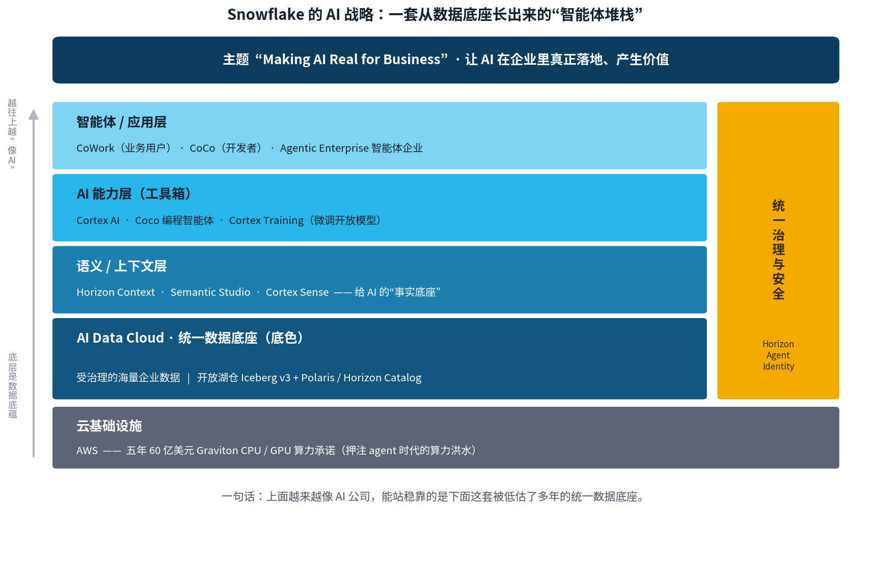This screenshot has height=588, width=870.
Task: Click the bottom summary sentence "一句话：…"
Action: pos(433,496)
